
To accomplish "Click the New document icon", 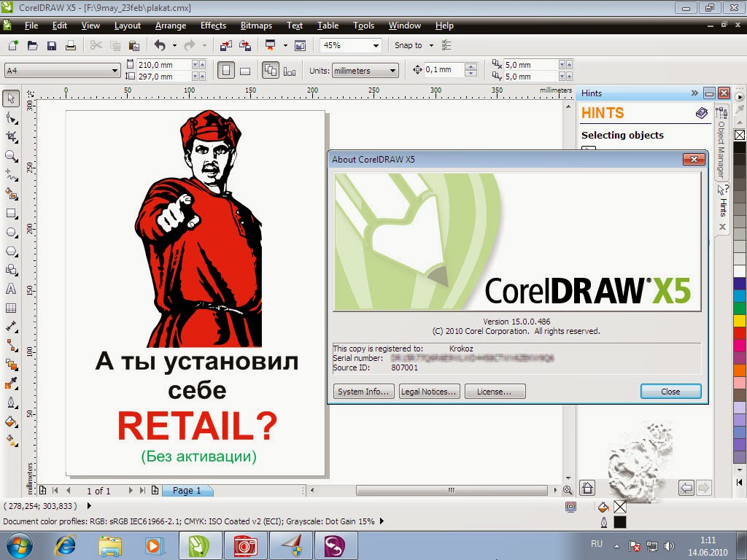I will (x=13, y=46).
